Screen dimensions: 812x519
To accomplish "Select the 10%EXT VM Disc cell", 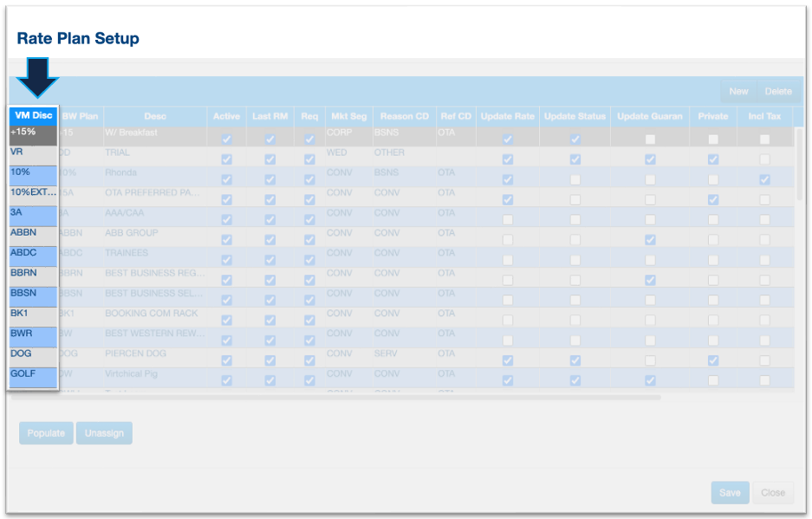I will (x=33, y=192).
